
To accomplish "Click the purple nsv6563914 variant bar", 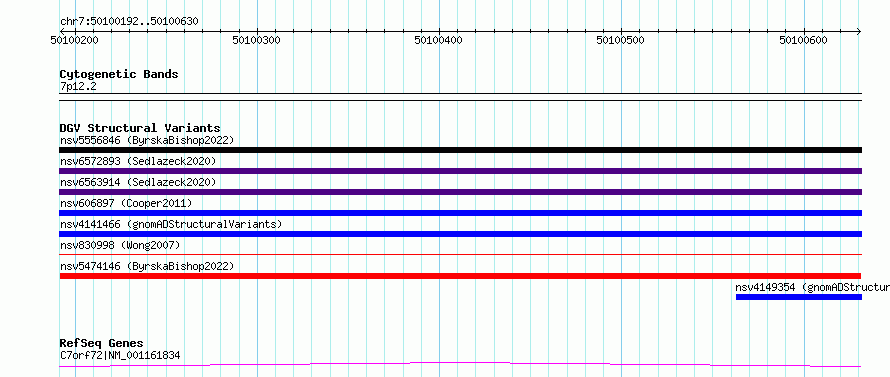I will [460, 192].
